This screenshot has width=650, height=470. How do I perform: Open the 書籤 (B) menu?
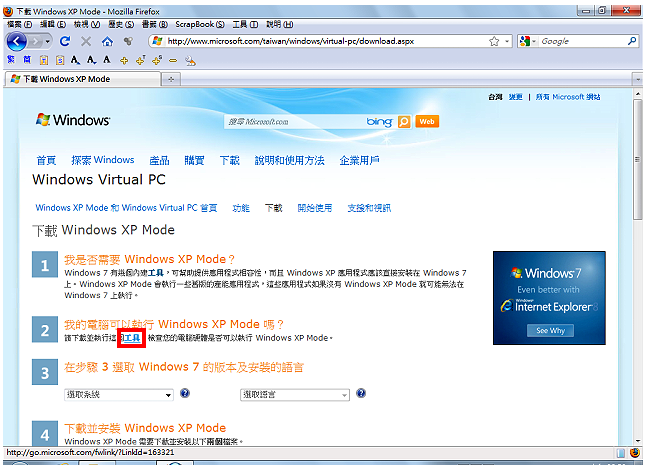click(x=155, y=24)
